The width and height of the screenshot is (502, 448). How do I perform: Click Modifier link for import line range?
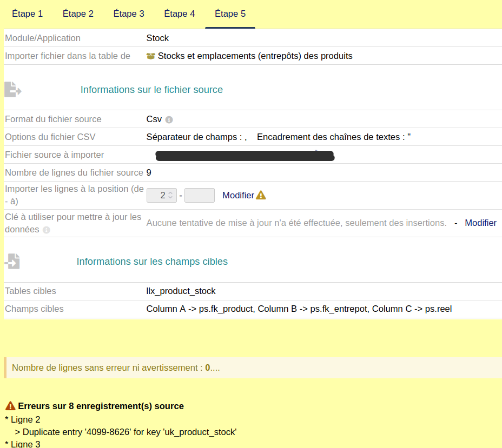(238, 195)
